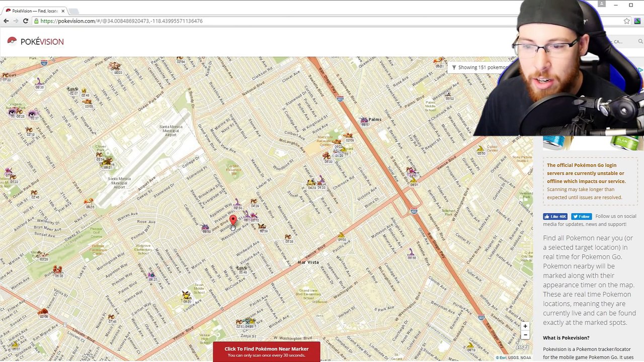Click the 'What is Pokevision?' heading
This screenshot has height=362, width=644.
pyautogui.click(x=566, y=338)
